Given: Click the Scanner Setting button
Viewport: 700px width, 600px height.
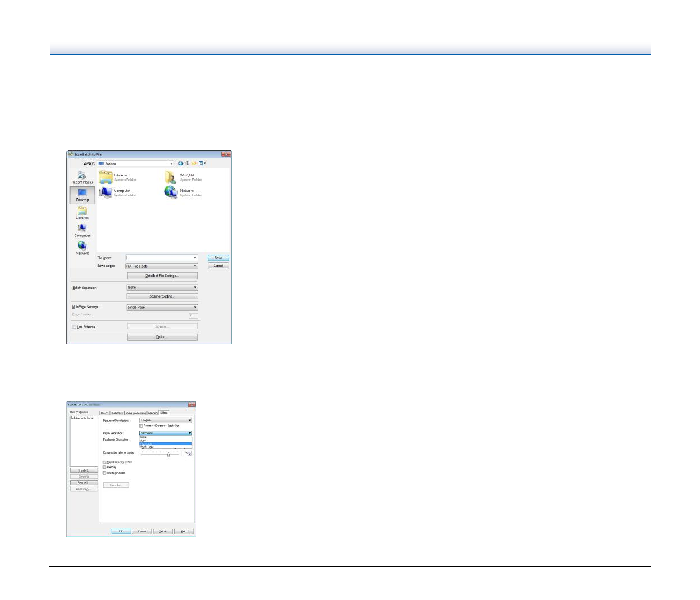Looking at the screenshot, I should (162, 296).
